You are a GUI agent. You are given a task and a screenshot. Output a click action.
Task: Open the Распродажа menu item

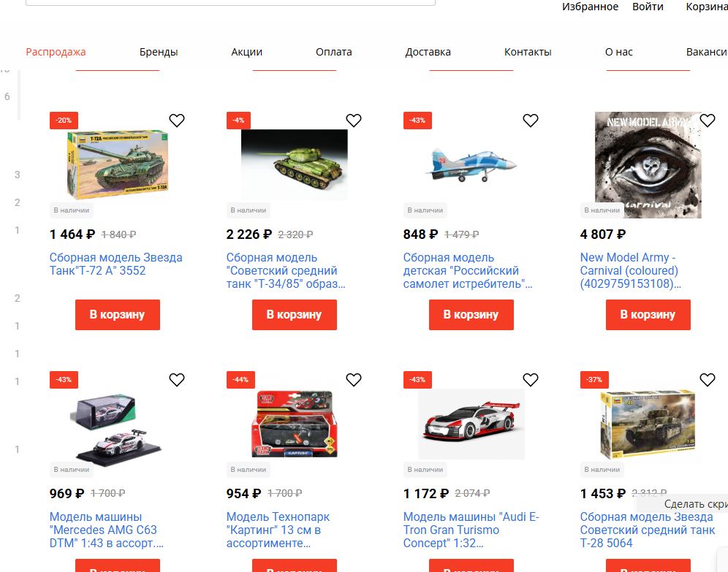(x=56, y=52)
